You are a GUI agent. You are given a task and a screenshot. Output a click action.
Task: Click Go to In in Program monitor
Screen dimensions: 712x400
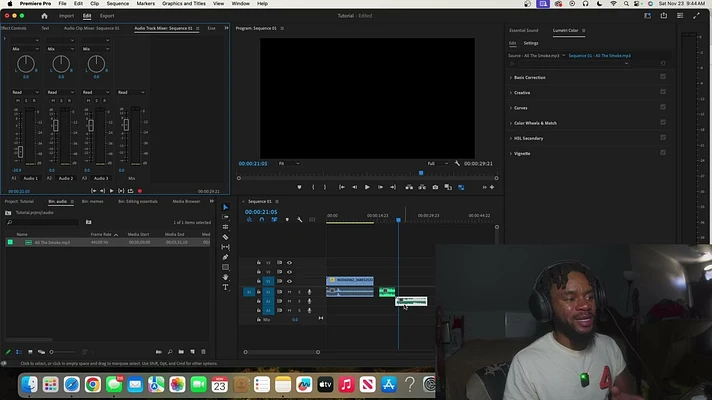tap(341, 187)
